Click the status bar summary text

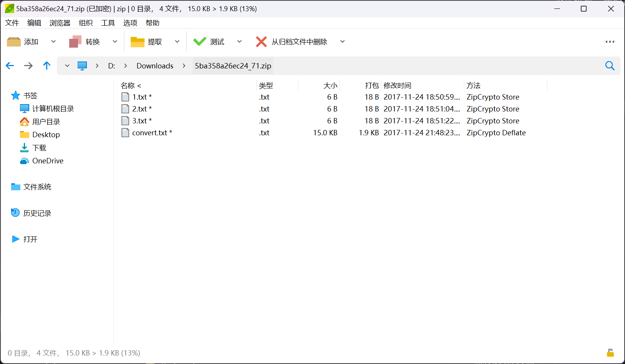pyautogui.click(x=74, y=353)
